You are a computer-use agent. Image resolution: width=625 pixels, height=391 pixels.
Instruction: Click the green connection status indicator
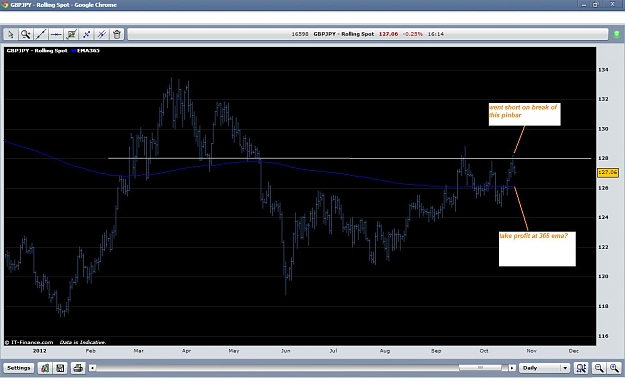616,34
